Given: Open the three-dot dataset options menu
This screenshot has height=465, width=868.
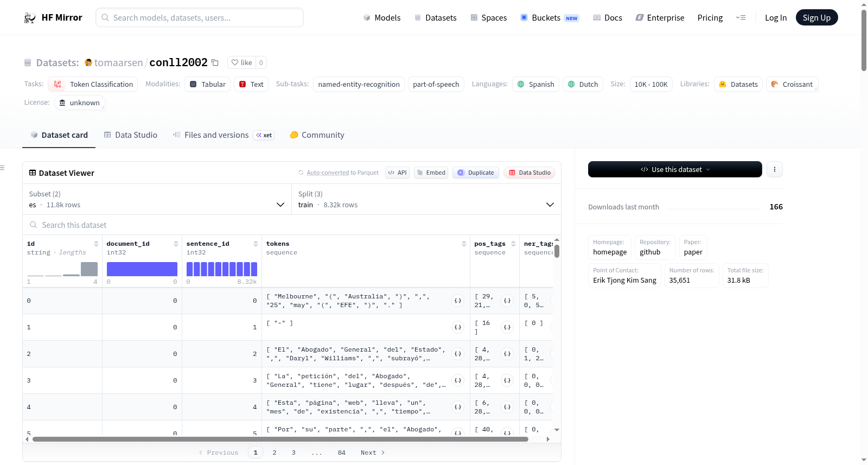Looking at the screenshot, I should (x=775, y=169).
